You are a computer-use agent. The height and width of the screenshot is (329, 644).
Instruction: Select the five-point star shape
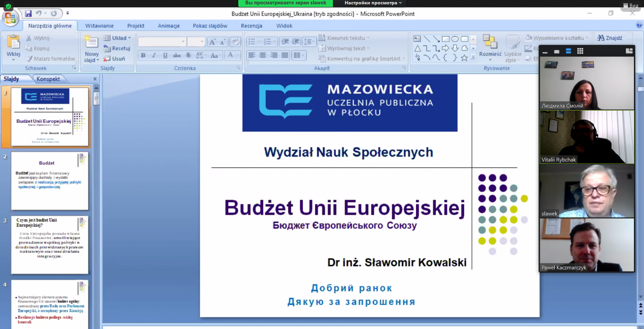coord(464,58)
